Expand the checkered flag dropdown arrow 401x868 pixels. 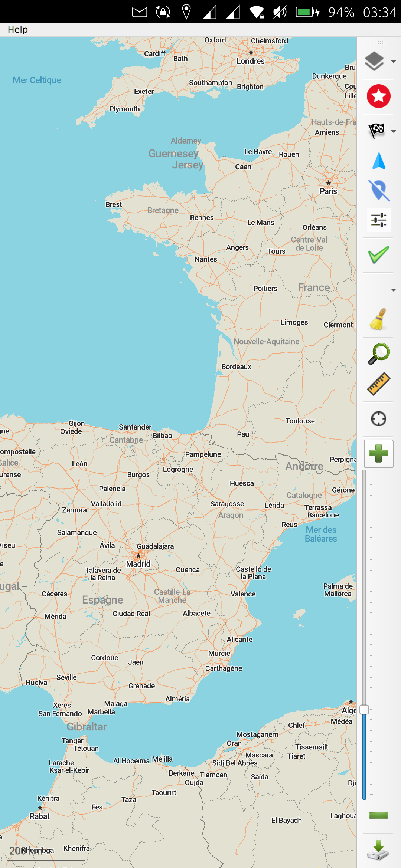pos(394,131)
